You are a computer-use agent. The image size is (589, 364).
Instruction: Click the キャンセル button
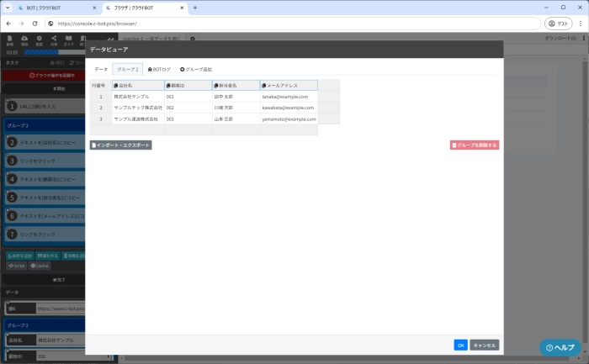tap(484, 345)
